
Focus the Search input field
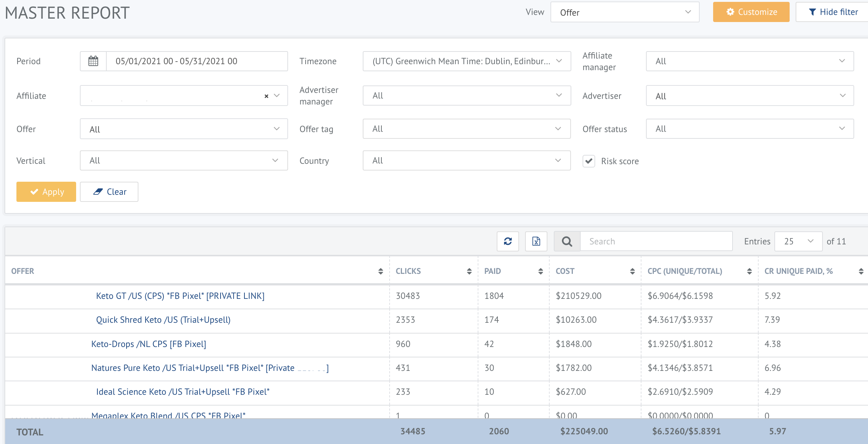tap(656, 241)
